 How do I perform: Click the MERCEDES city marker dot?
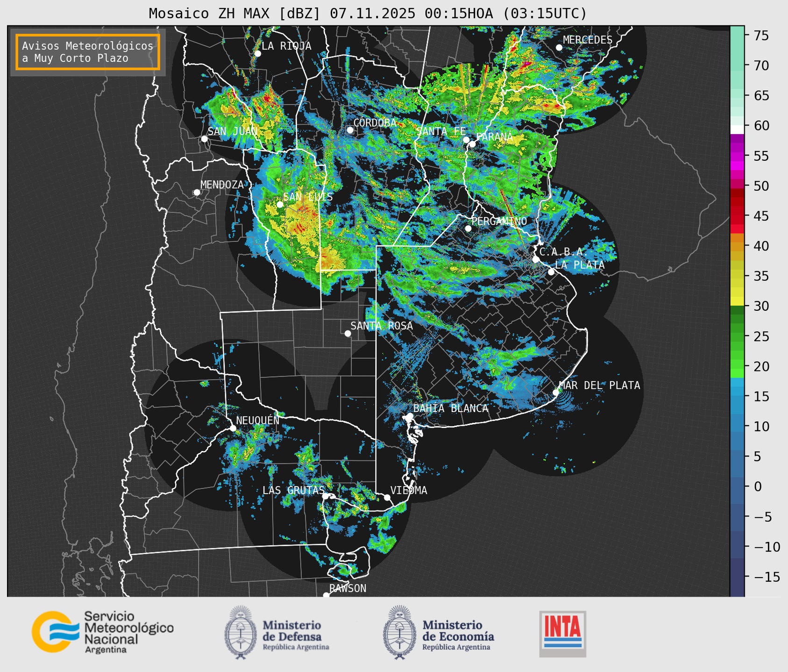coord(559,48)
